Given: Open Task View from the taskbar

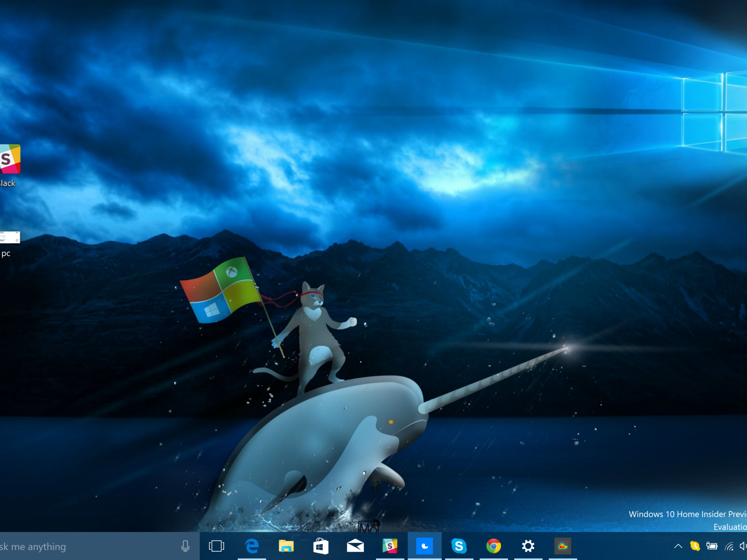Looking at the screenshot, I should coord(216,546).
